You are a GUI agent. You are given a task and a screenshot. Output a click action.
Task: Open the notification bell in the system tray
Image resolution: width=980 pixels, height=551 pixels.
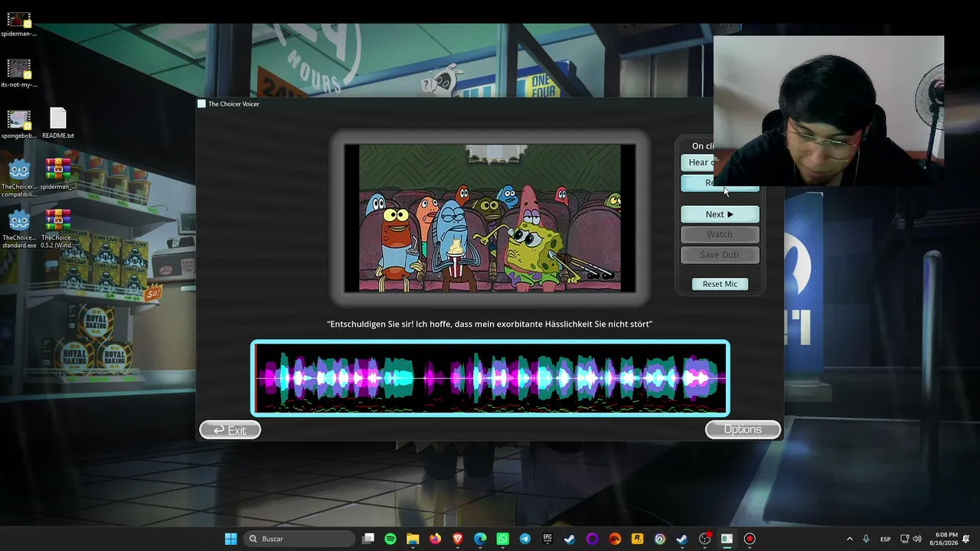966,539
